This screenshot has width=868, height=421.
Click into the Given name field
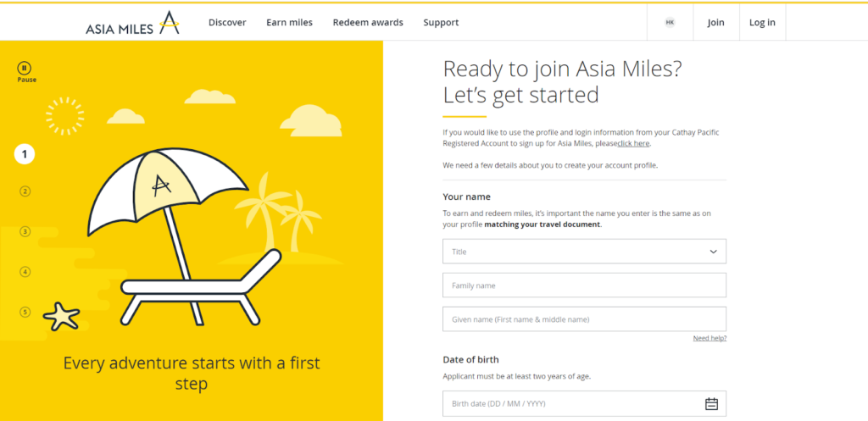tap(584, 319)
